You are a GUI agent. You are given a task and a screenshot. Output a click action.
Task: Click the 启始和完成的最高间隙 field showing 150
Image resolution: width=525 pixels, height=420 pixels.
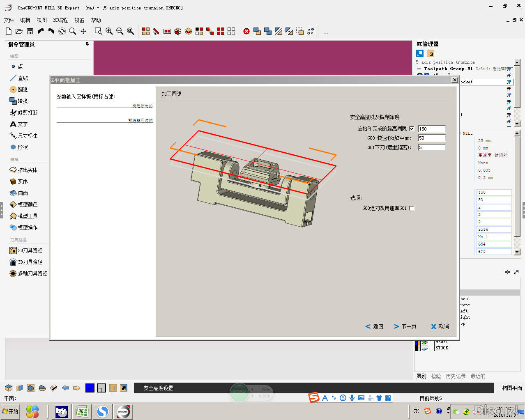click(x=432, y=129)
